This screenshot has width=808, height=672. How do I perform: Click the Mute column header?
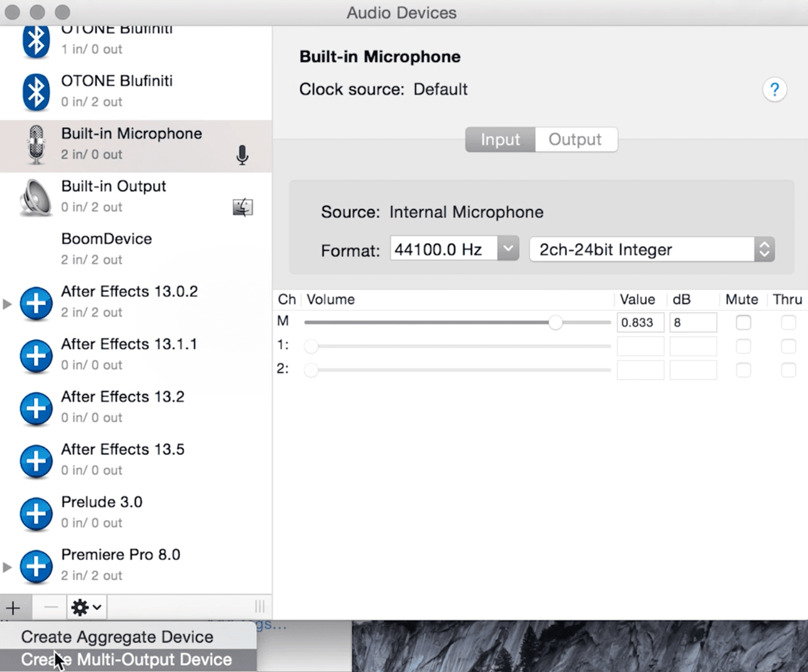(742, 300)
